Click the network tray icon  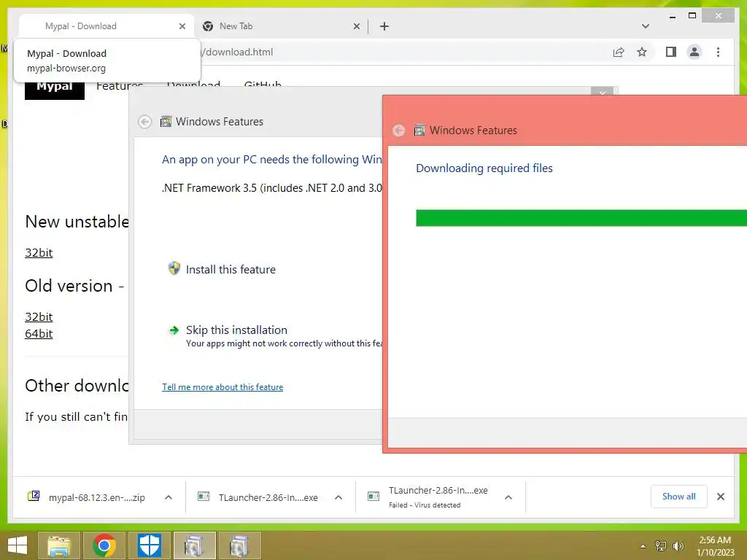(660, 546)
